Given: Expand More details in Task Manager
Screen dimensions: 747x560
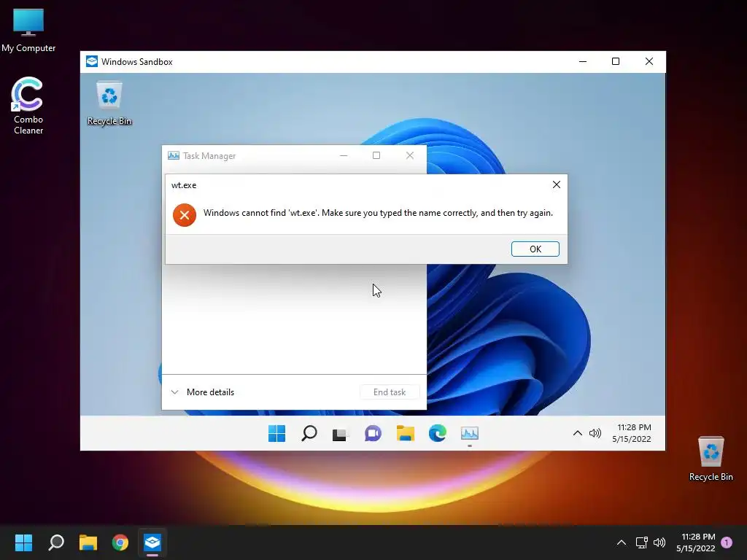Looking at the screenshot, I should click(x=203, y=392).
